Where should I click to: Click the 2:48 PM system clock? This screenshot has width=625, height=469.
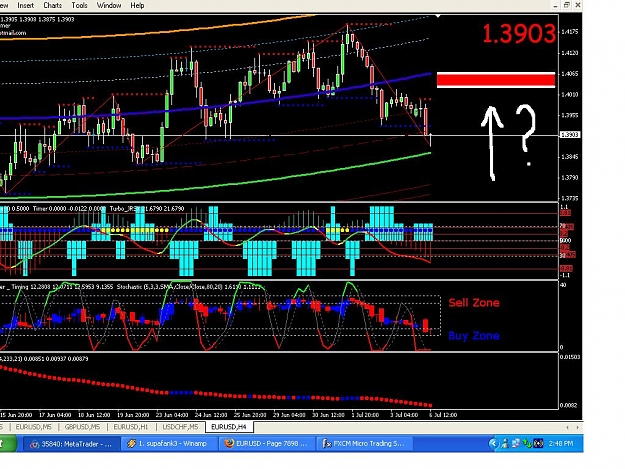[561, 443]
